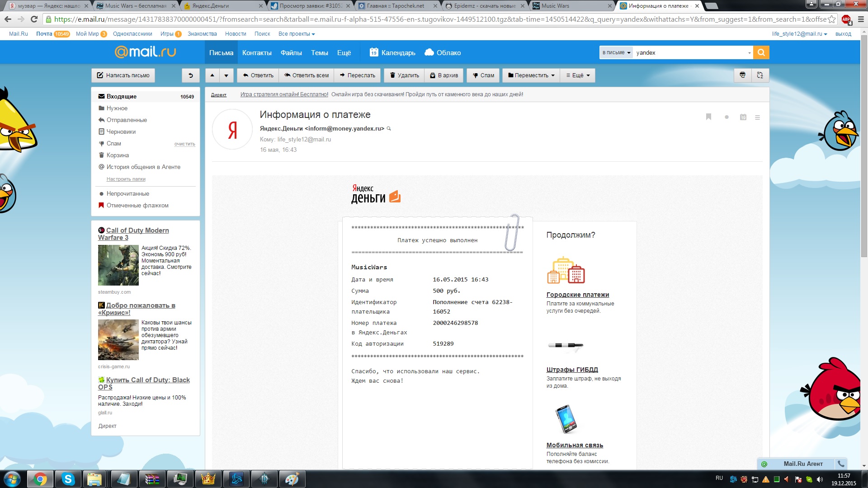Click the open-in-new-window icon beside print
Image resolution: width=868 pixels, height=488 pixels.
[760, 75]
